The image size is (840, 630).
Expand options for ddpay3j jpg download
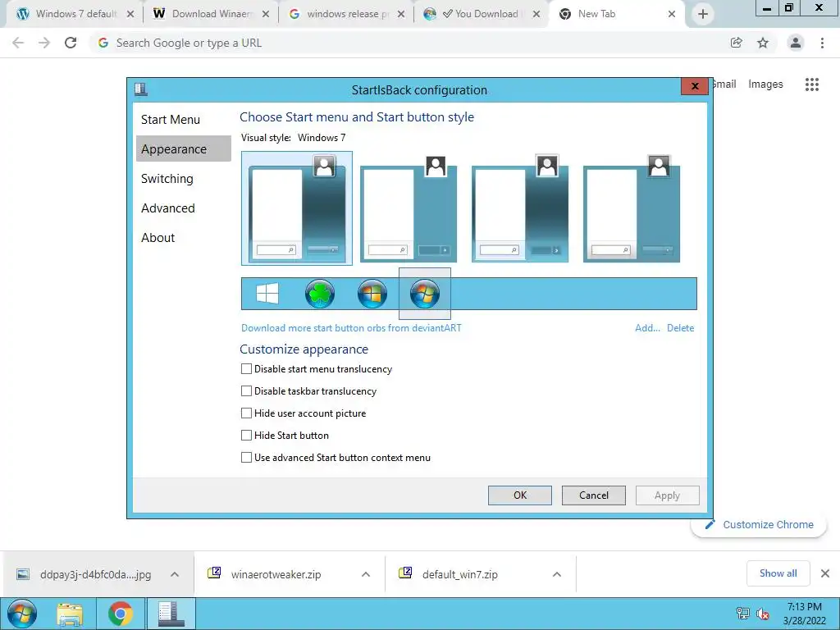[x=175, y=574]
